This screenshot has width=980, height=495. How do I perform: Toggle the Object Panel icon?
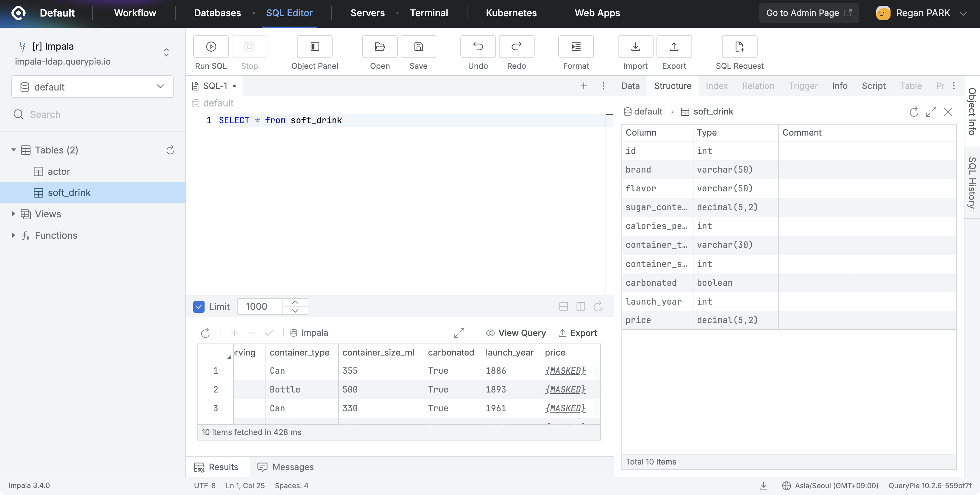click(314, 46)
